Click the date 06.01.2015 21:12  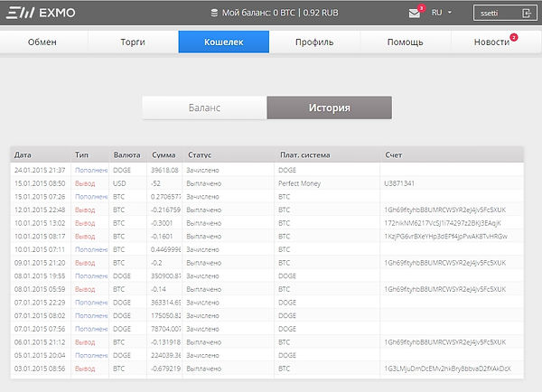point(40,342)
